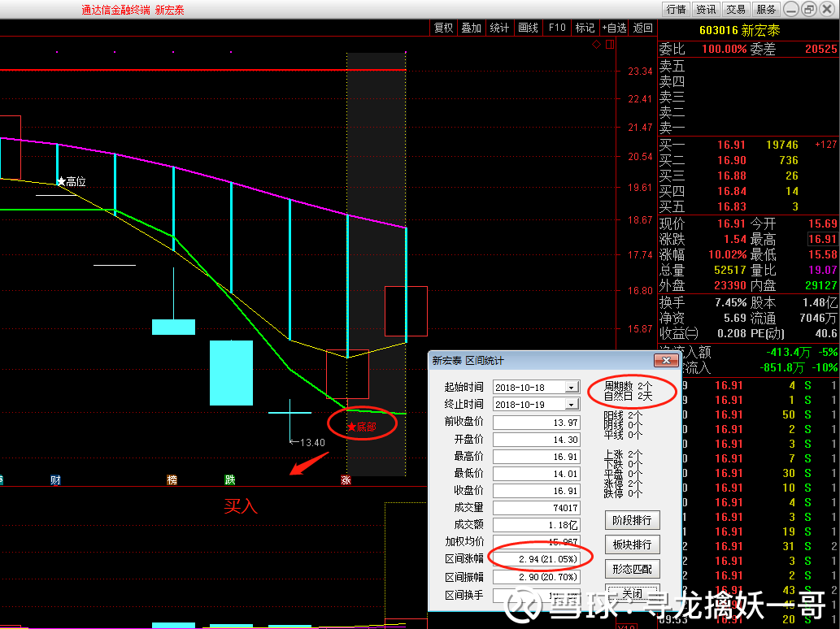Expand the 终止时间 date dropdown

coord(572,404)
